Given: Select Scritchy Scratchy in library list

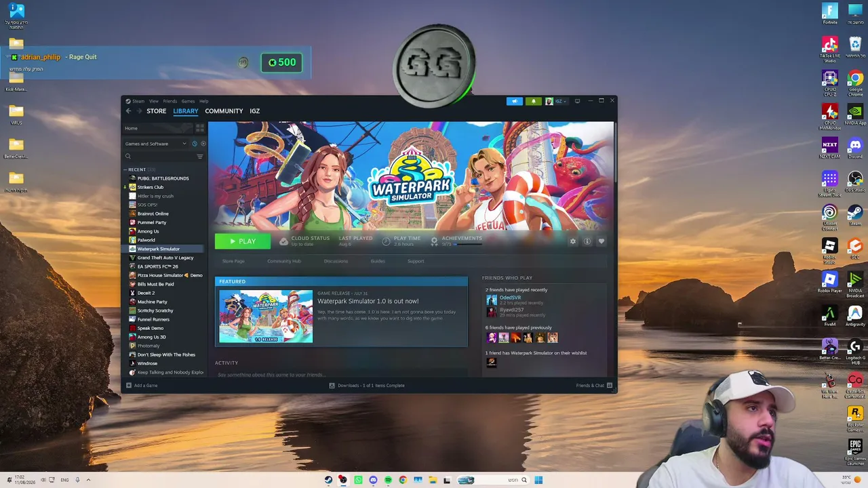Looking at the screenshot, I should (x=155, y=310).
